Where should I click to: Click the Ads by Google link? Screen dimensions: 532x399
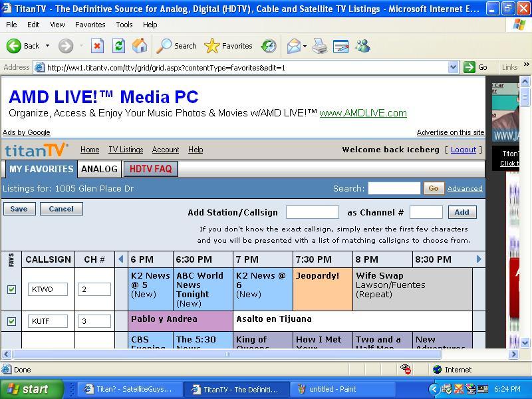click(27, 132)
